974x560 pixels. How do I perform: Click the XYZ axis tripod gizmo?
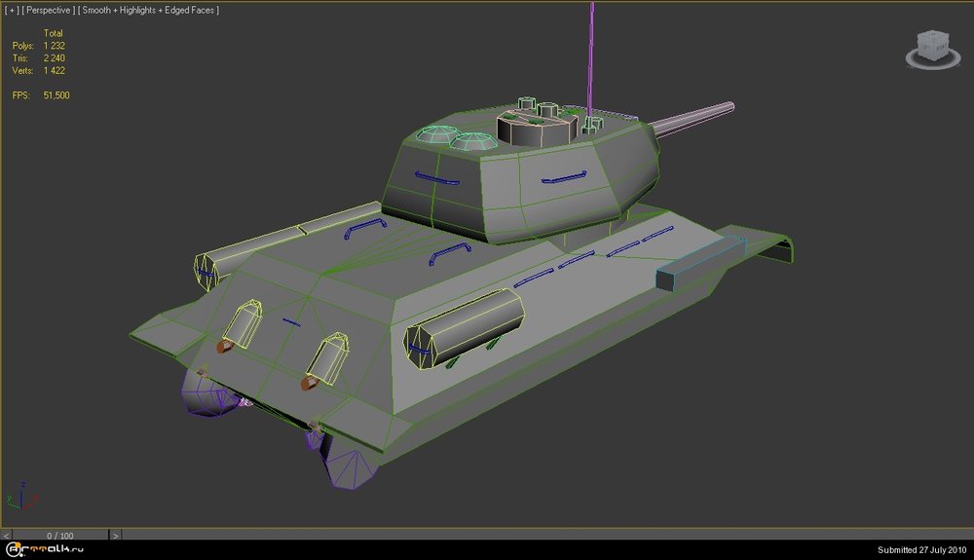19,494
